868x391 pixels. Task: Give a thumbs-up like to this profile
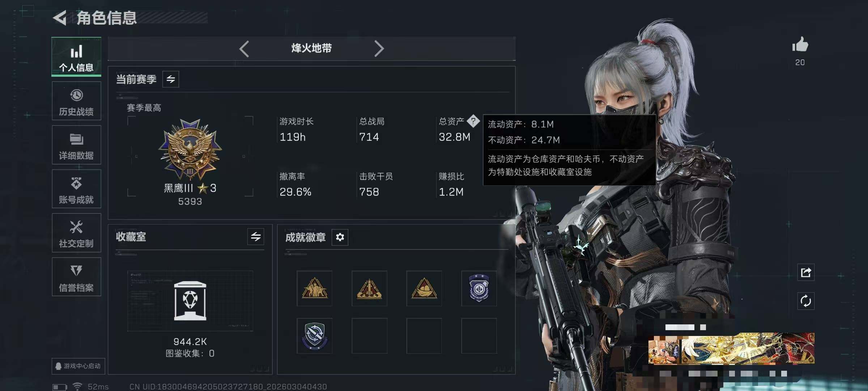(800, 45)
